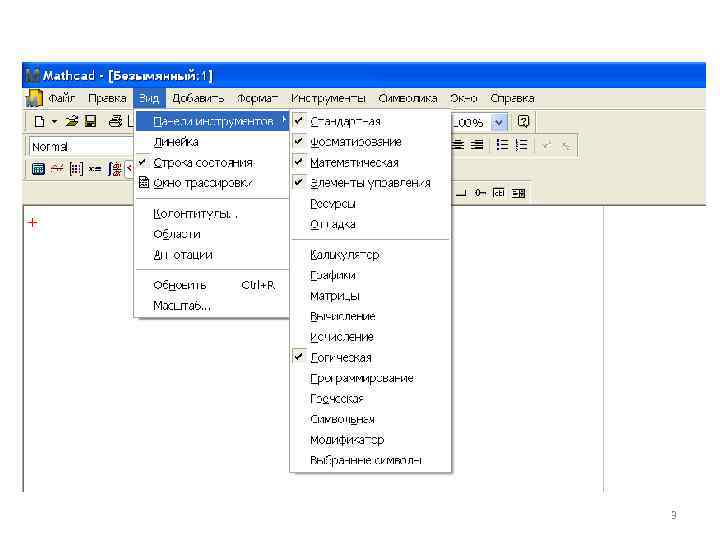Select Линейка in the View menu
This screenshot has height=540, width=720.
coord(212,142)
